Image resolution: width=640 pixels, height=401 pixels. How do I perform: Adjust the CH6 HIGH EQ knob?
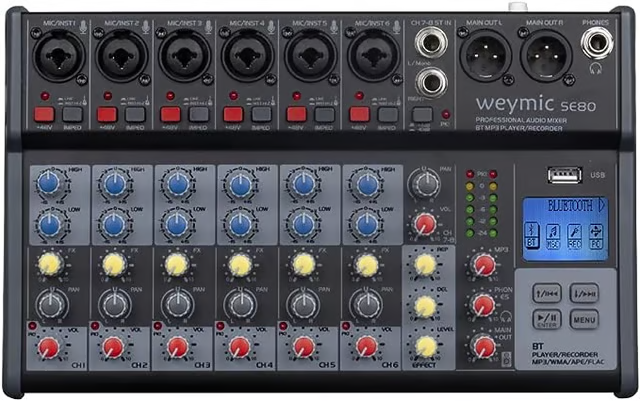[x=367, y=184]
